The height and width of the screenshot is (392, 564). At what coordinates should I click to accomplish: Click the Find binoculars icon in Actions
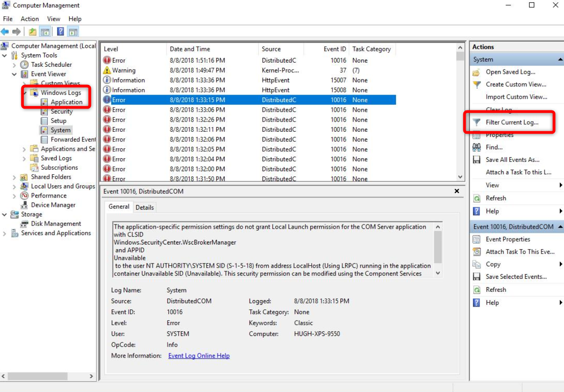[x=476, y=147]
